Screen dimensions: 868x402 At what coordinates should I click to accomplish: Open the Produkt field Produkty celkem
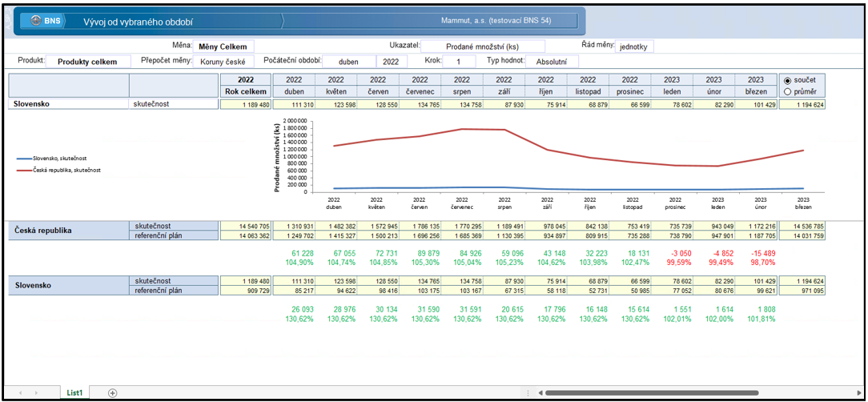88,62
